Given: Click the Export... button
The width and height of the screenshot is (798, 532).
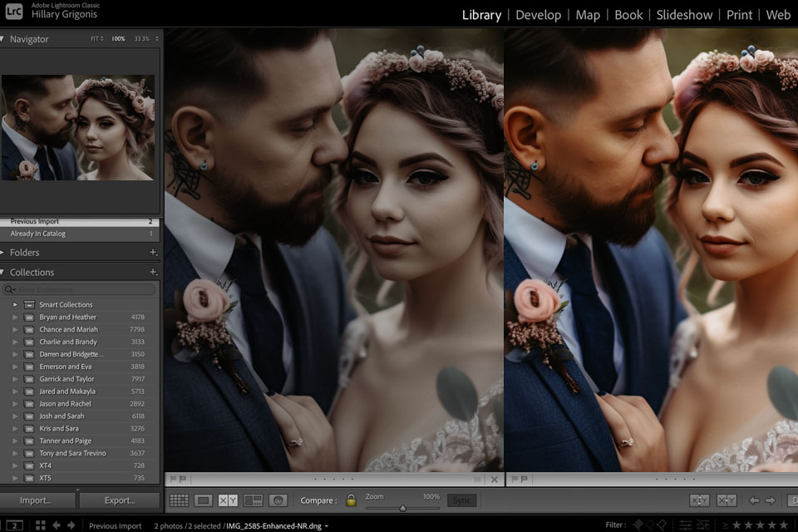Looking at the screenshot, I should click(x=120, y=500).
